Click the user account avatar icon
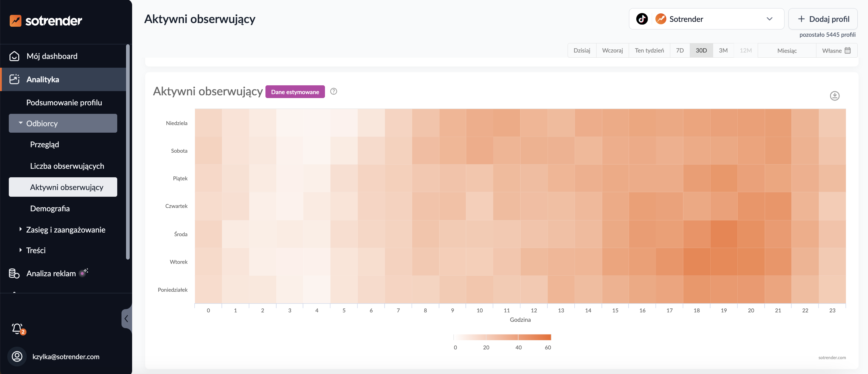Image resolution: width=868 pixels, height=374 pixels. pos(17,356)
